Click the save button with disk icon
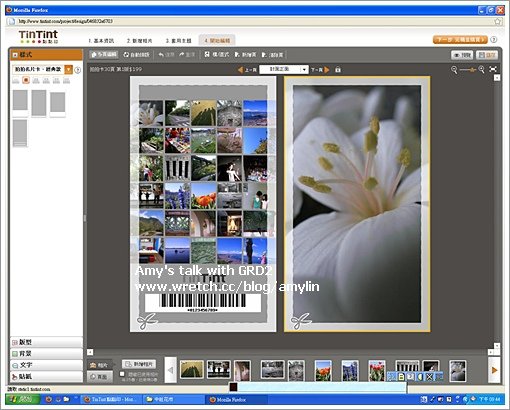 [x=487, y=55]
